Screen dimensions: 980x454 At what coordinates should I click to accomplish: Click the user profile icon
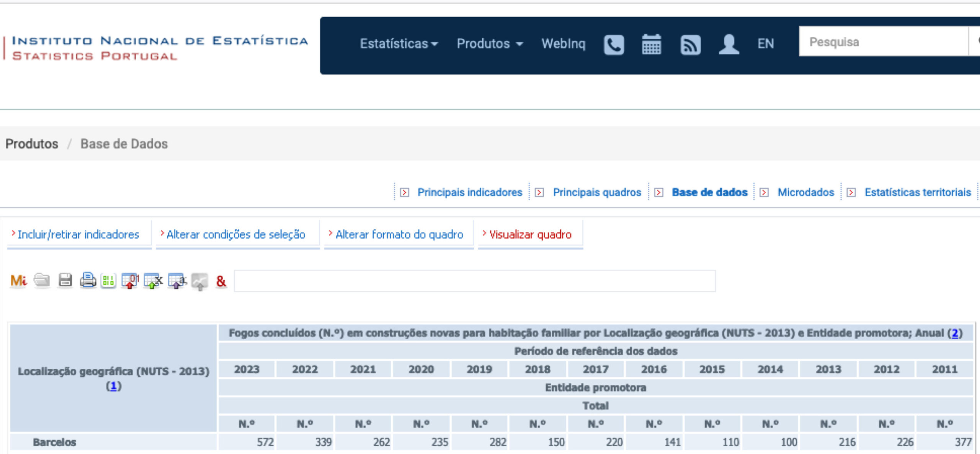tap(728, 45)
